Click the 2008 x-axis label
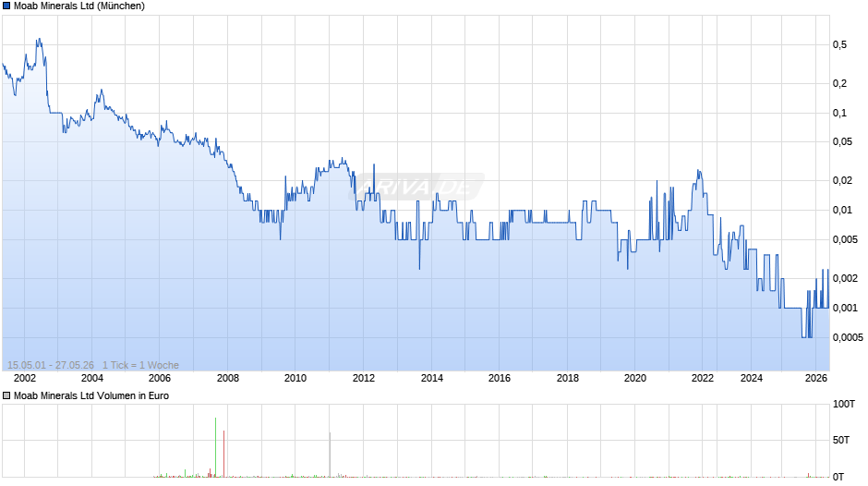868x486 pixels. click(227, 378)
